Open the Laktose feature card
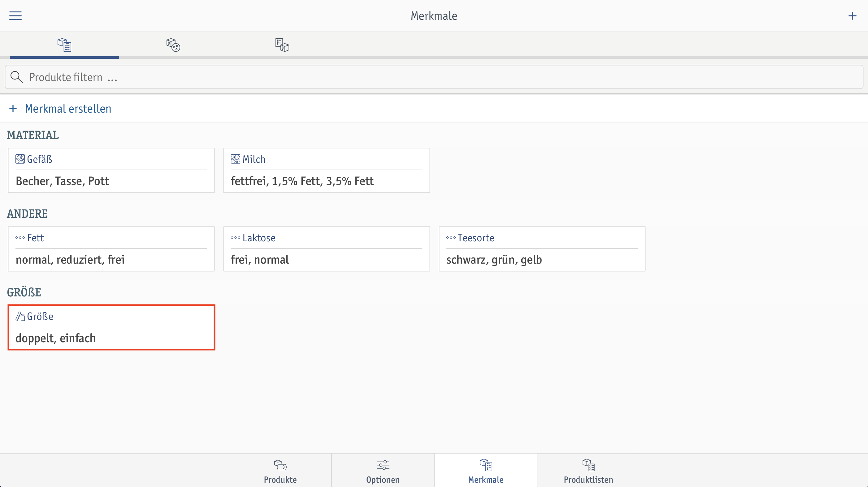 point(327,249)
